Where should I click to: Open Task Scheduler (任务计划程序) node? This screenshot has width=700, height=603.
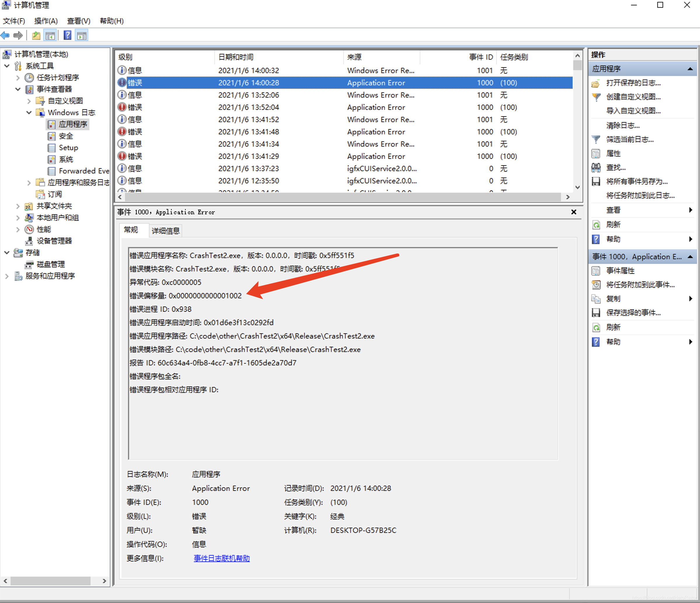point(58,77)
